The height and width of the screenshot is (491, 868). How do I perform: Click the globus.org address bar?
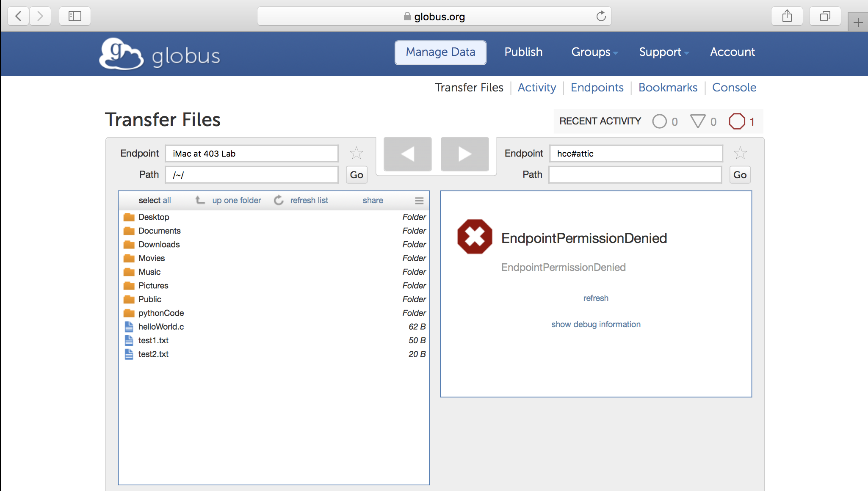(x=434, y=16)
